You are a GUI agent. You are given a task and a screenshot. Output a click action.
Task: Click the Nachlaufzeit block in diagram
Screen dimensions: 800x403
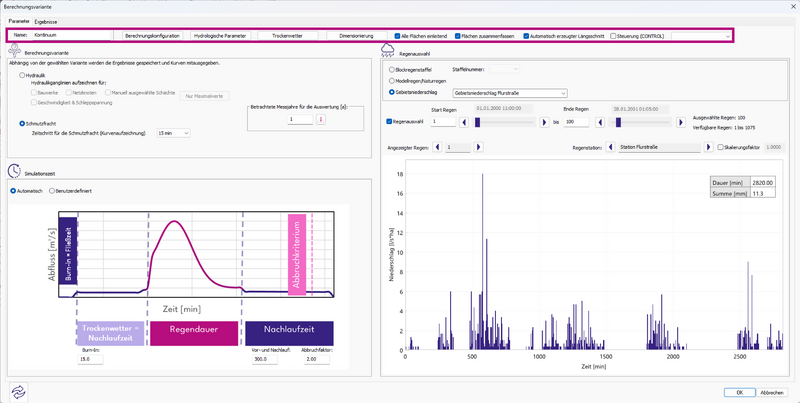point(289,334)
